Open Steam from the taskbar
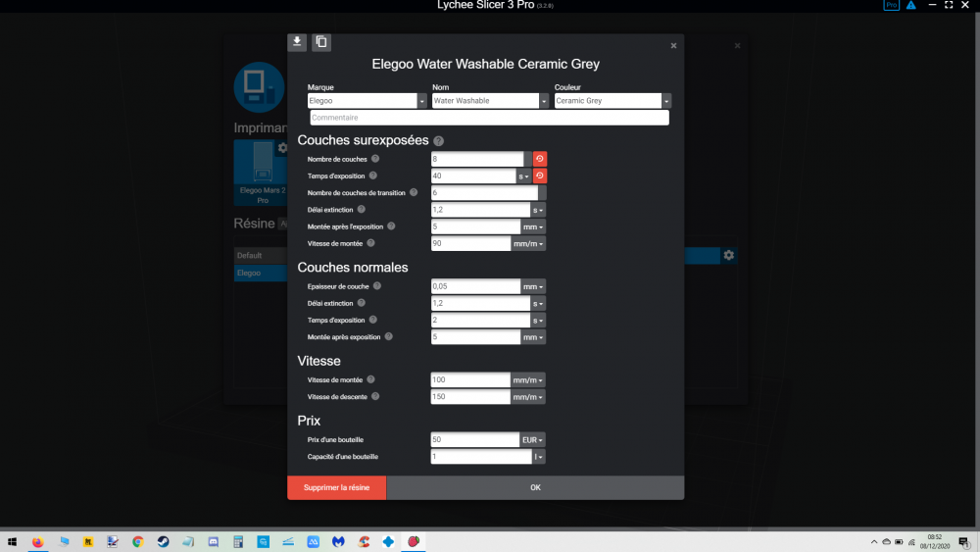This screenshot has height=552, width=980. pos(163,541)
